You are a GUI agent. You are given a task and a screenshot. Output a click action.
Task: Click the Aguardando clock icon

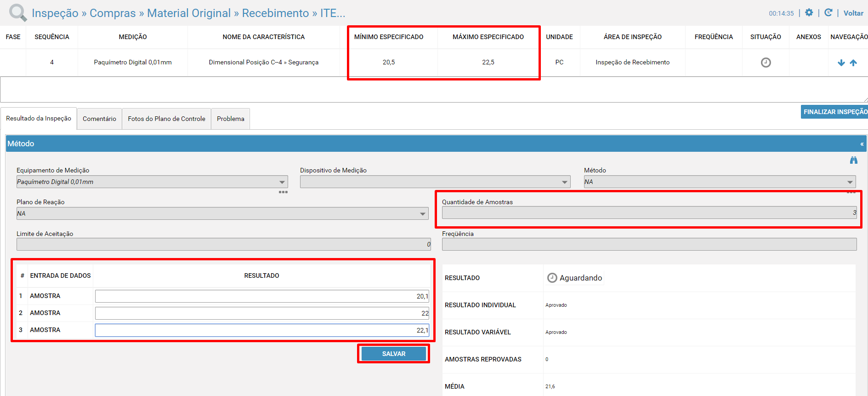pyautogui.click(x=552, y=278)
